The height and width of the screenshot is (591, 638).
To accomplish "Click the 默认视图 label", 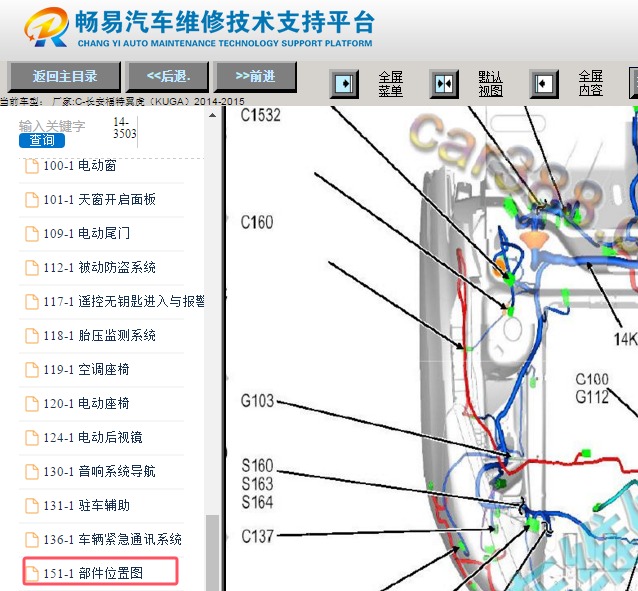I will click(x=491, y=83).
